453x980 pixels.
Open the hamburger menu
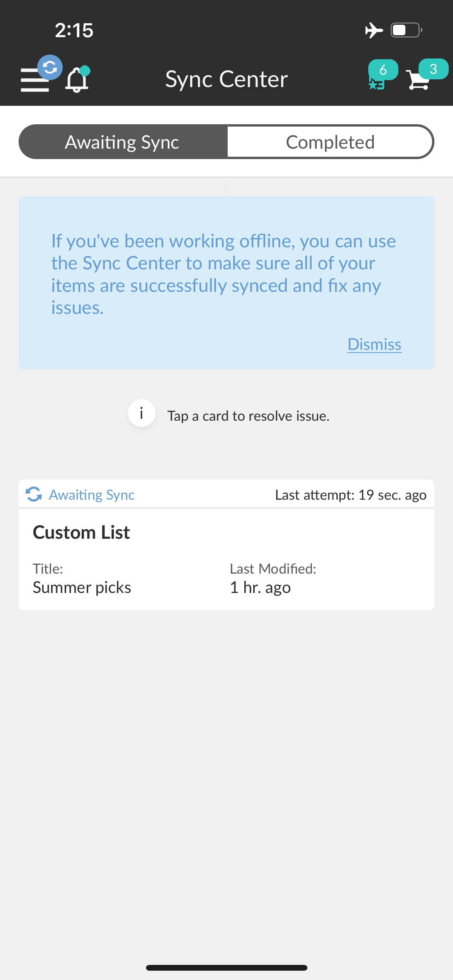(34, 80)
